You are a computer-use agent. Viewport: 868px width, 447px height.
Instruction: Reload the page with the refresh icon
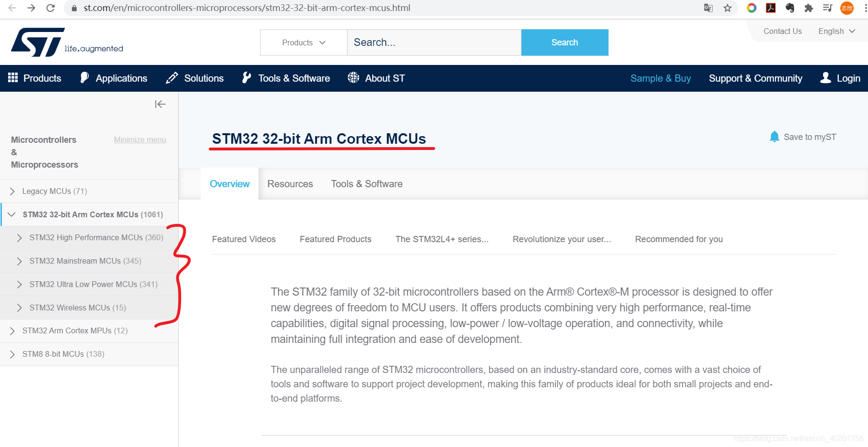51,8
